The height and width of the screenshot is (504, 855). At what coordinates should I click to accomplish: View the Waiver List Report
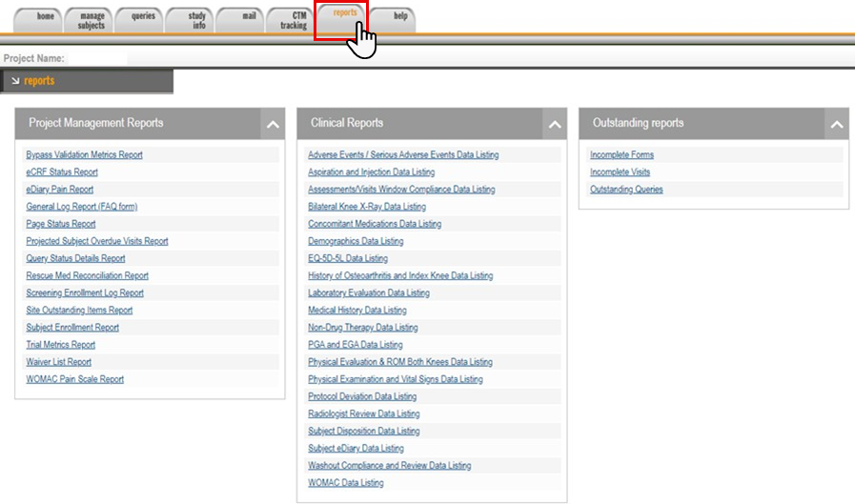pyautogui.click(x=58, y=362)
